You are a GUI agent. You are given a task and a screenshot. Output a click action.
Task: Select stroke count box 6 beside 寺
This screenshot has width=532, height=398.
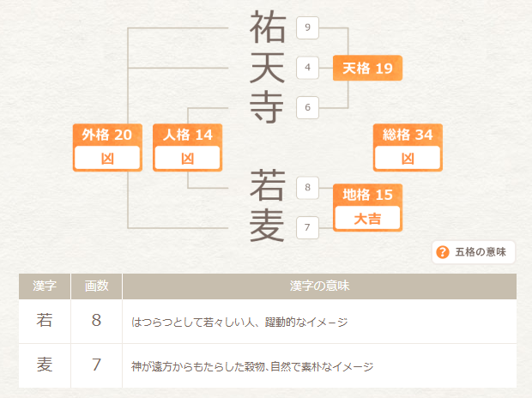tap(307, 107)
